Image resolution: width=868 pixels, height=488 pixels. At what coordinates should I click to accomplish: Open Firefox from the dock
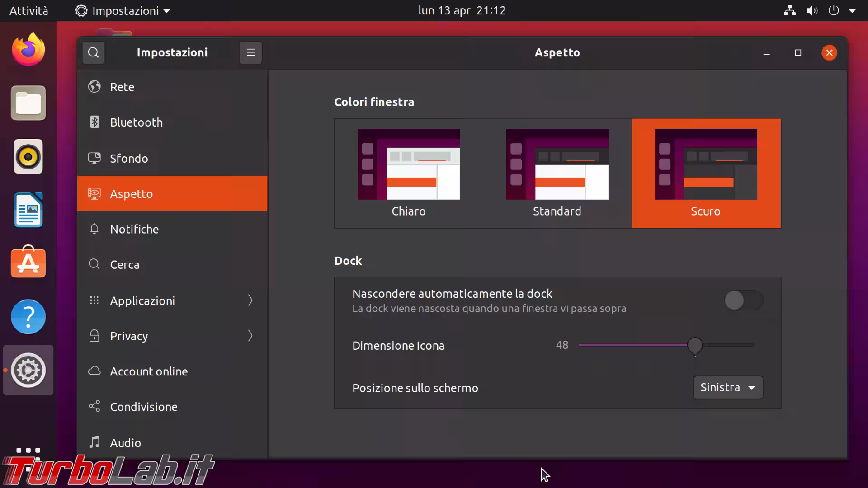[28, 50]
